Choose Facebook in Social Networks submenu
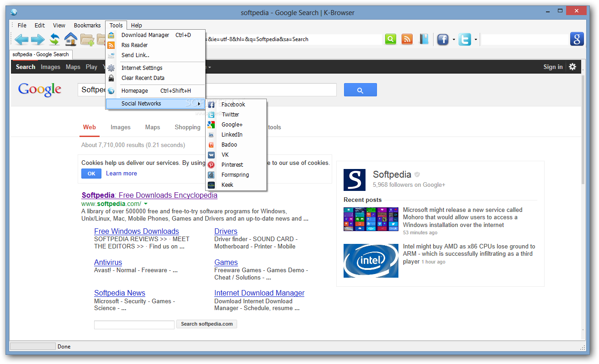 click(x=236, y=105)
